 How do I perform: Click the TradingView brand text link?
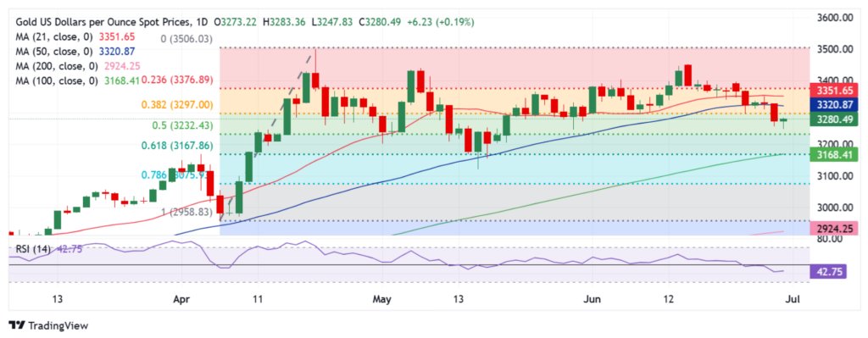coord(58,326)
